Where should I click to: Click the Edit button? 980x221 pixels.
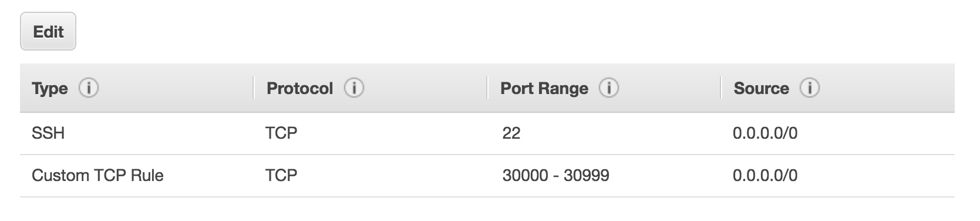(48, 31)
